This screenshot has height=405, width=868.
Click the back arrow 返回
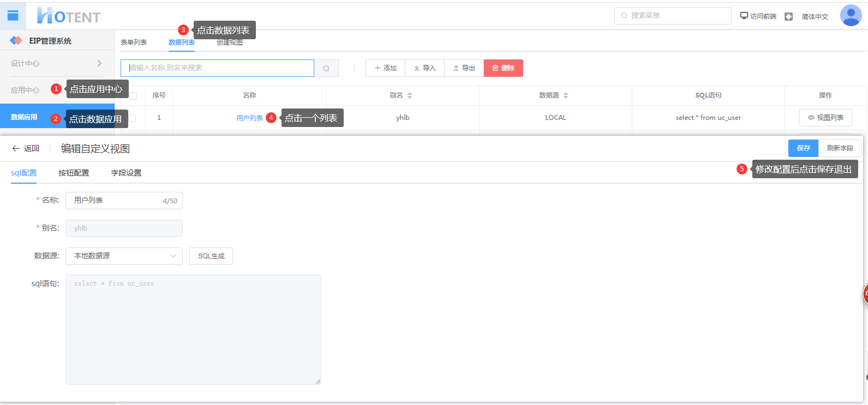click(x=26, y=148)
